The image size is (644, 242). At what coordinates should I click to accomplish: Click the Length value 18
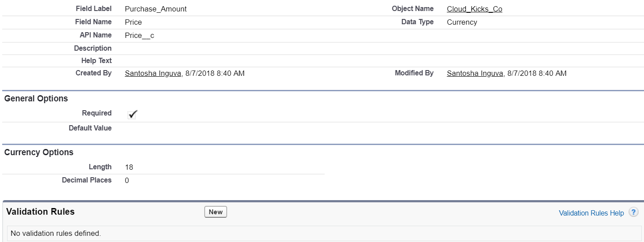[129, 167]
